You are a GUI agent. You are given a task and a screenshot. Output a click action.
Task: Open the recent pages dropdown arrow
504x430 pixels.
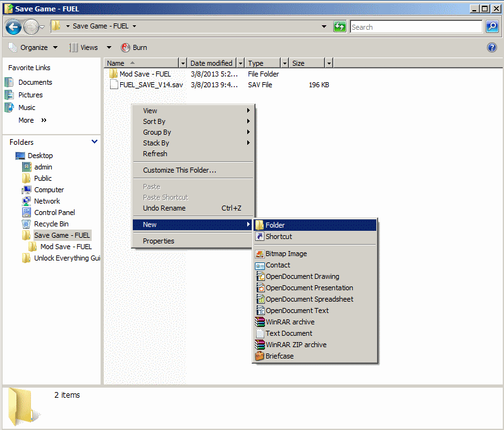click(x=42, y=27)
